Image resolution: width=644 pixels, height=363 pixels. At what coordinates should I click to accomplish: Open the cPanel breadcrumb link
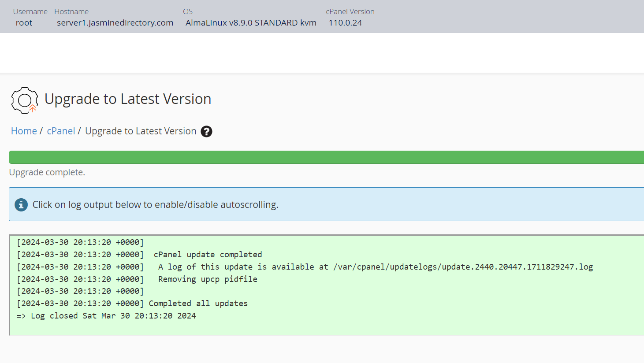pos(61,131)
